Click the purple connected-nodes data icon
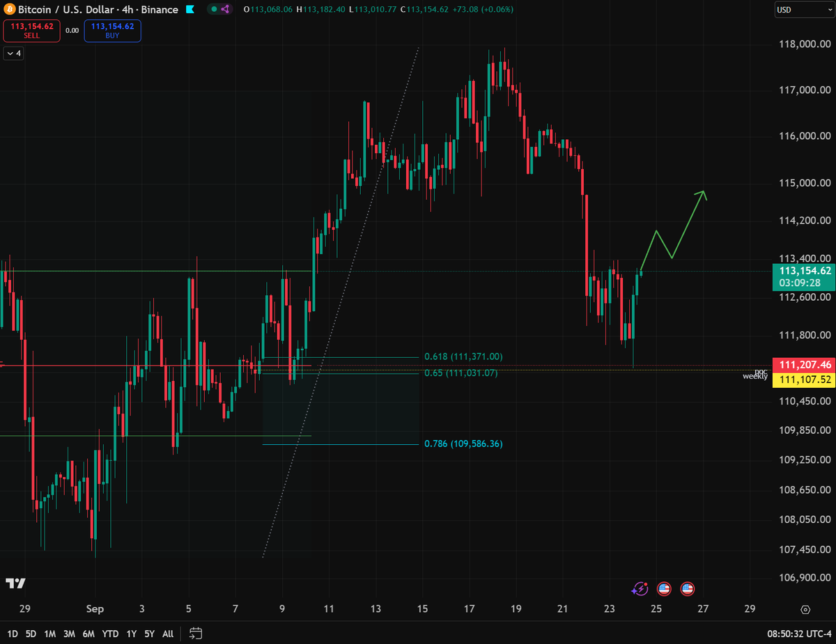Image resolution: width=836 pixels, height=644 pixels. click(x=226, y=10)
